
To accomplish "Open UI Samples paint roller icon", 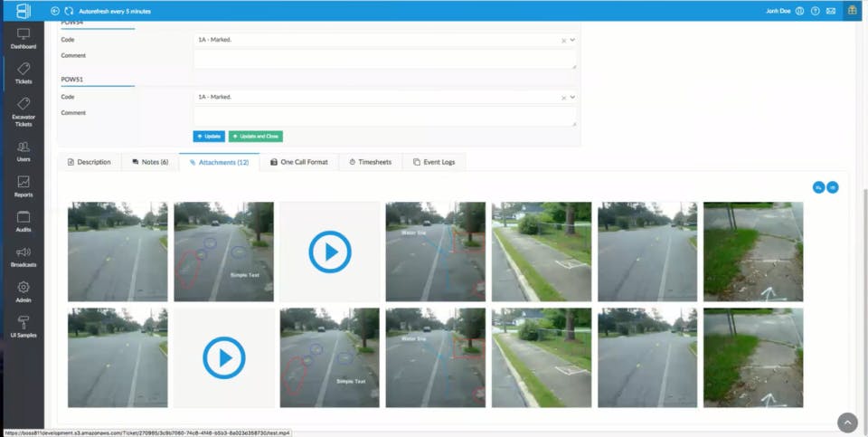I will coord(24,322).
